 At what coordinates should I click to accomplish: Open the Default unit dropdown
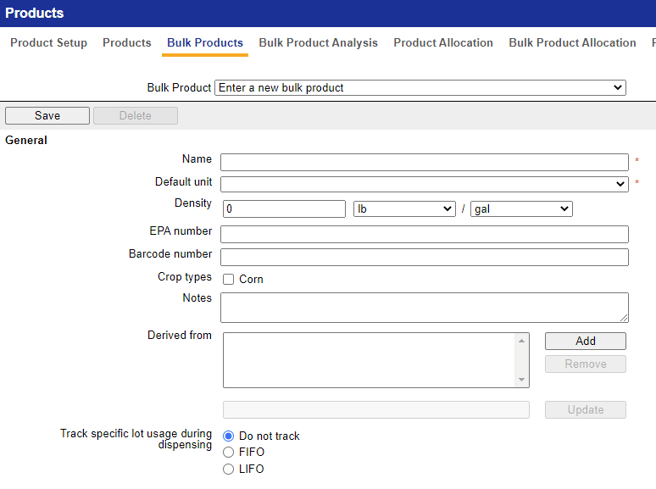[x=424, y=184]
